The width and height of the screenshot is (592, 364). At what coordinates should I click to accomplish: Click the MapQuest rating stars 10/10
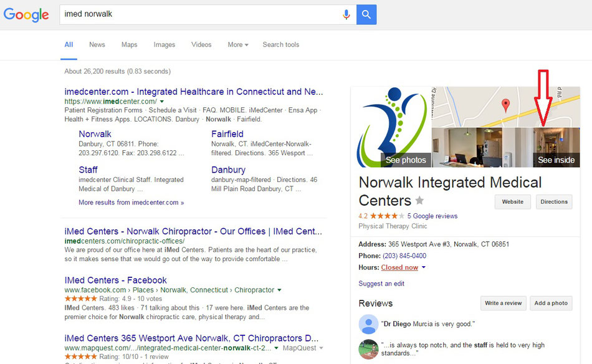pyautogui.click(x=80, y=357)
